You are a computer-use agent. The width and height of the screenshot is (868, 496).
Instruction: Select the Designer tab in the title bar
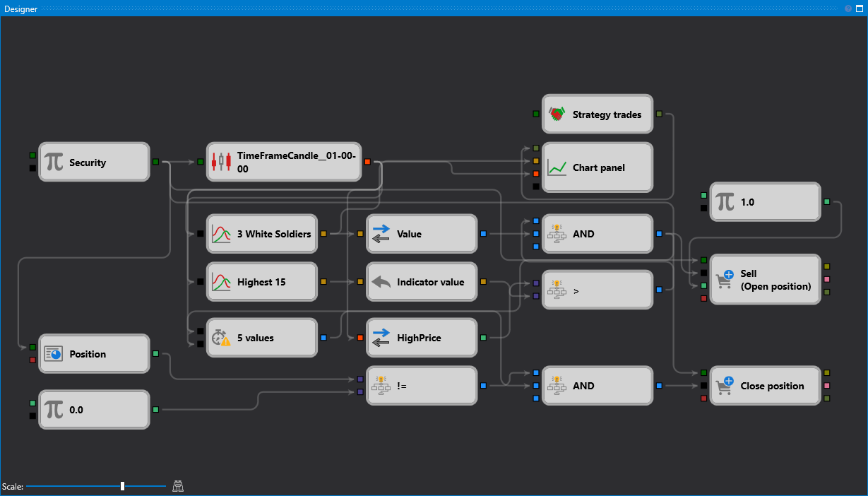click(x=20, y=8)
